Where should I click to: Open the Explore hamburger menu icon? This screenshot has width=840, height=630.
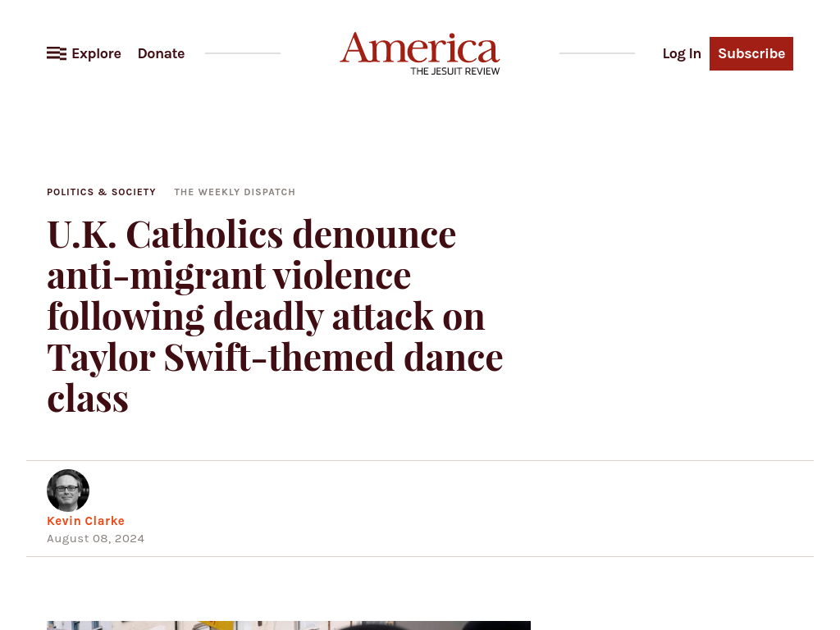(x=57, y=53)
